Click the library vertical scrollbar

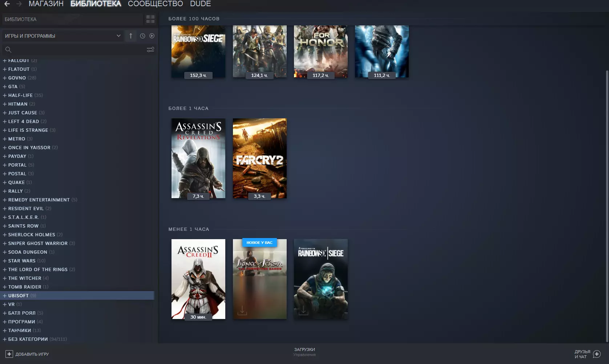tap(607, 206)
